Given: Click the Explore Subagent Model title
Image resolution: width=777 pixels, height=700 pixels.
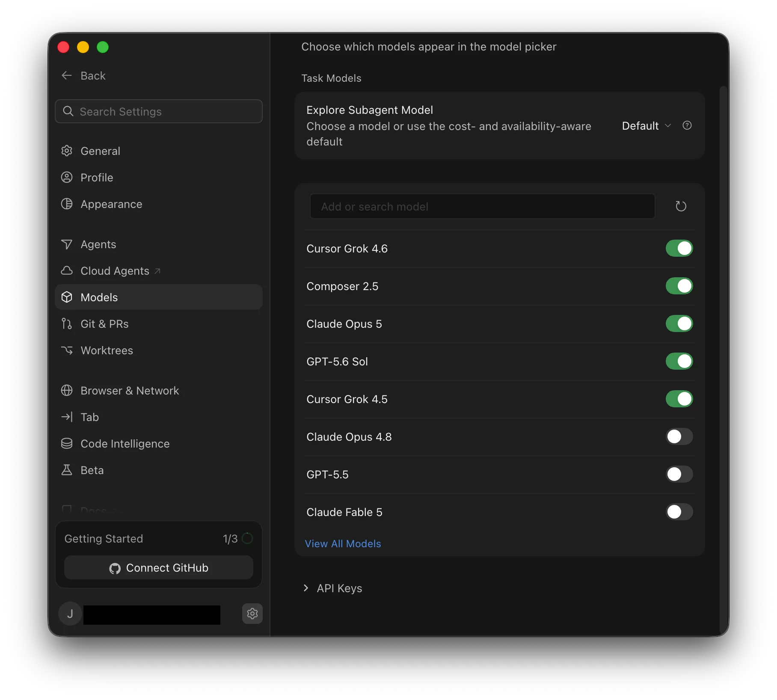Looking at the screenshot, I should [370, 110].
